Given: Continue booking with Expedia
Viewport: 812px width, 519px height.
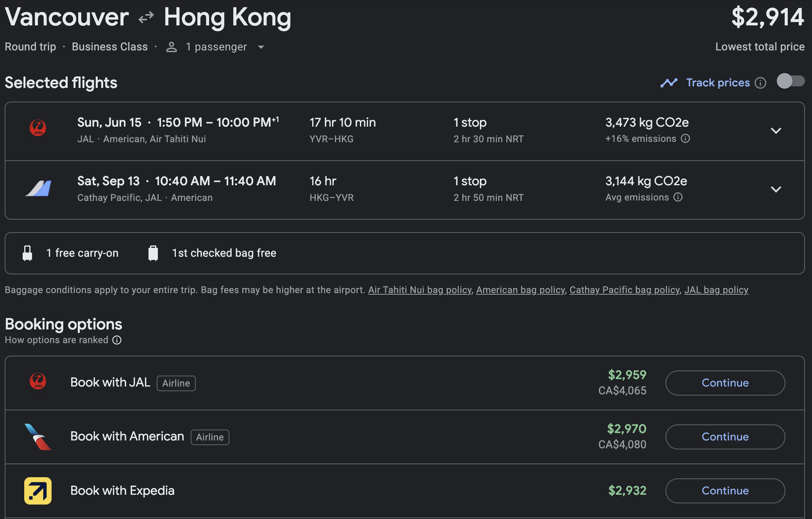Looking at the screenshot, I should click(x=725, y=491).
